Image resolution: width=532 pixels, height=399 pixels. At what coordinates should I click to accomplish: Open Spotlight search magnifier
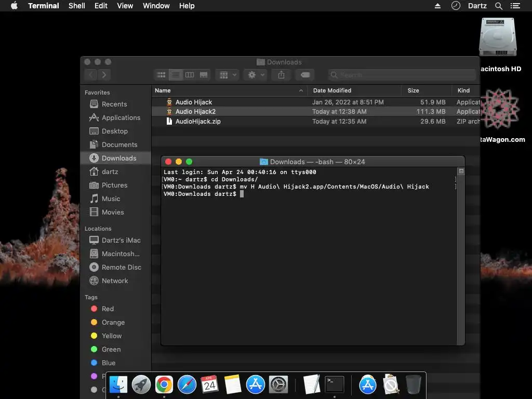coord(498,6)
